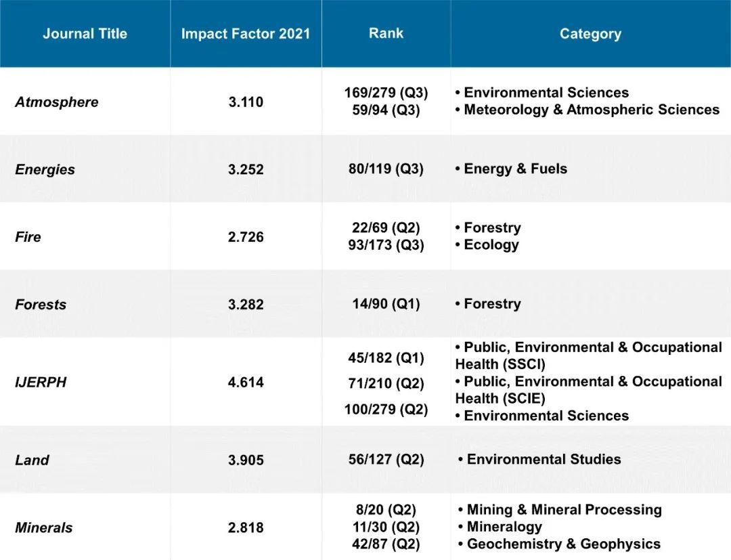Click the Rank column header
Screen dimensions: 731x560
(386, 33)
